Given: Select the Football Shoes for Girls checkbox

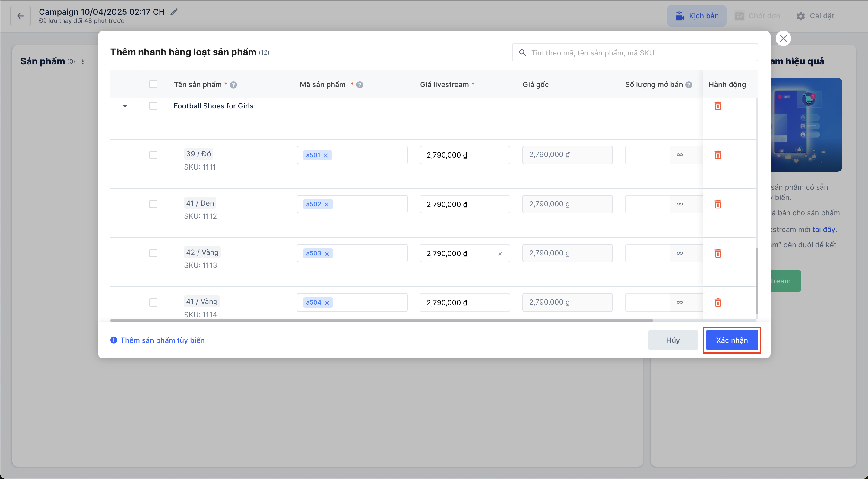Looking at the screenshot, I should pos(153,106).
